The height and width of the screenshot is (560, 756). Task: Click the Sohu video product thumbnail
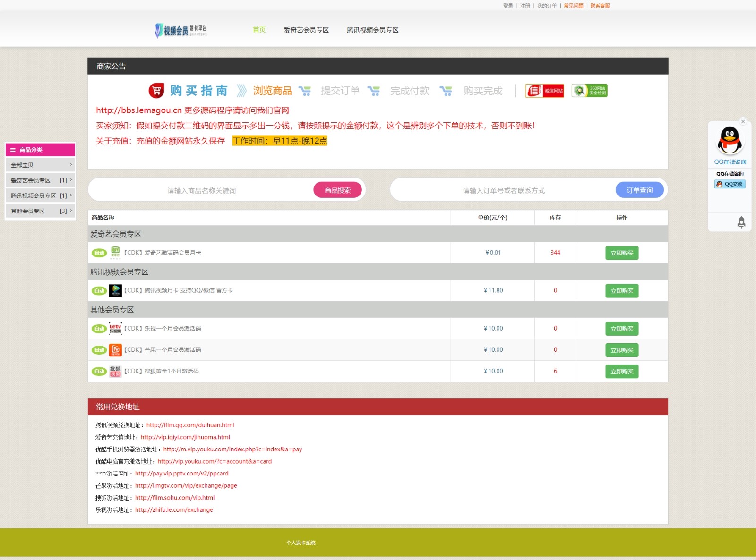click(x=115, y=371)
